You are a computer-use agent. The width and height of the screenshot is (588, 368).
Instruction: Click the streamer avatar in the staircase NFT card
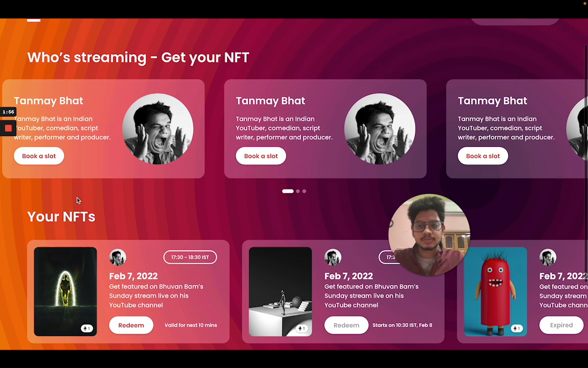333,257
